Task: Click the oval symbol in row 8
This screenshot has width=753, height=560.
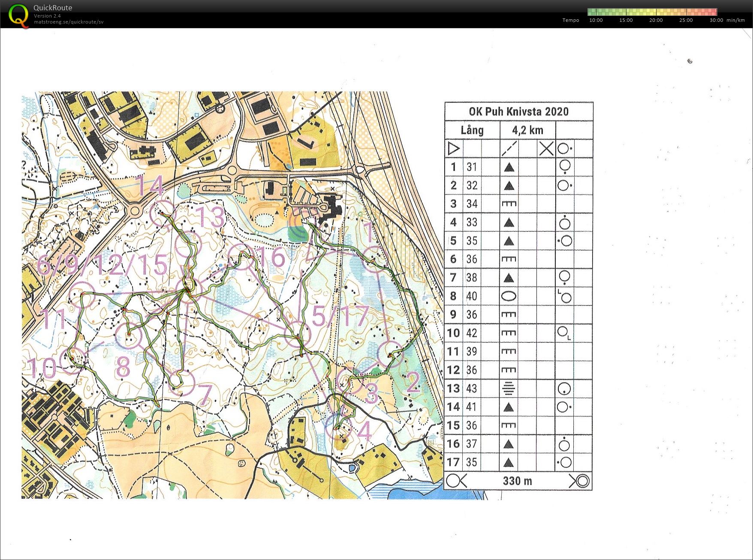Action: tap(509, 296)
